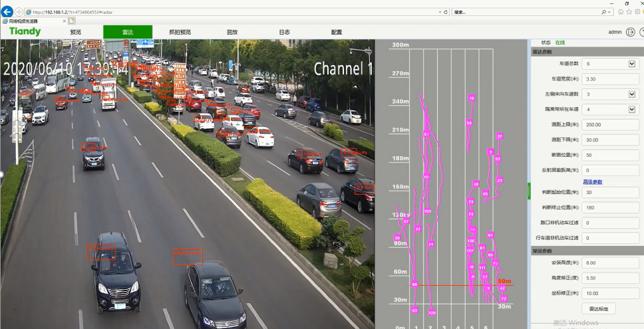Click the browser address bar
This screenshot has width=644, height=329.
point(233,12)
